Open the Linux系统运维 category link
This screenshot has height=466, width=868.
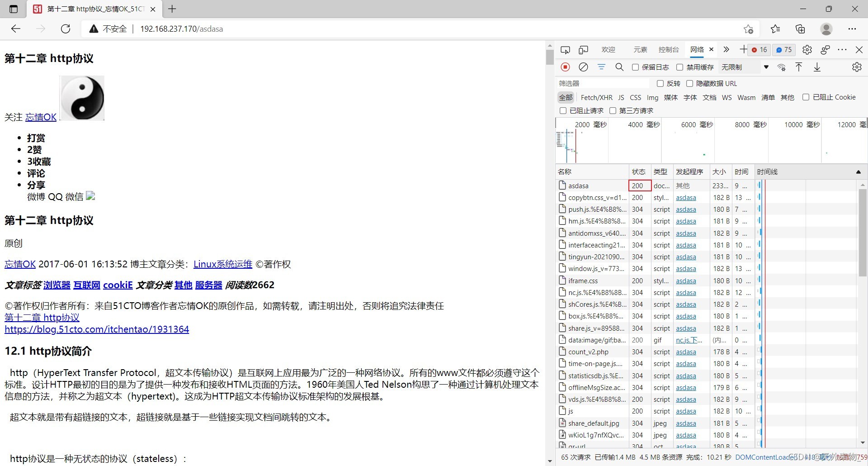223,264
